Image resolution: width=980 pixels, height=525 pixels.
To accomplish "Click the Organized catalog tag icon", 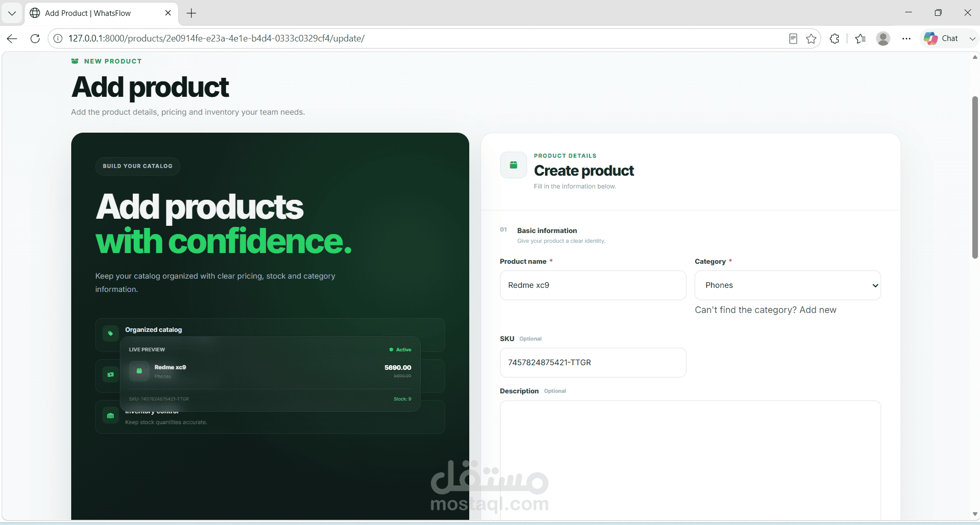I will pos(110,333).
